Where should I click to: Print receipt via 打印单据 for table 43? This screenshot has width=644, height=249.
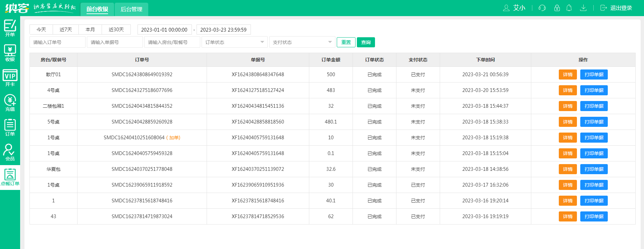point(594,216)
